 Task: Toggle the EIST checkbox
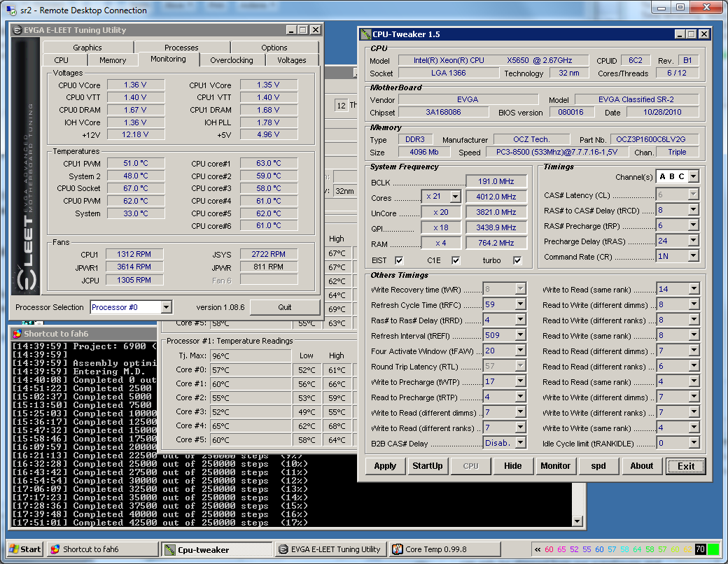(x=399, y=260)
